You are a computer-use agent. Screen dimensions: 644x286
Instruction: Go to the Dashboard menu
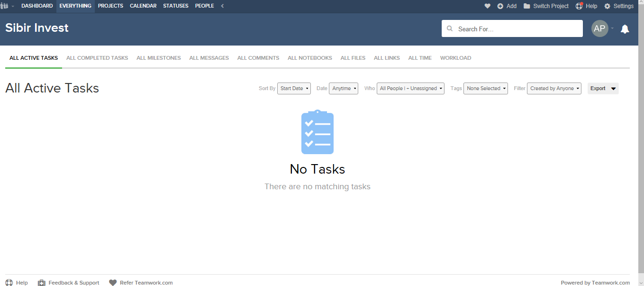pyautogui.click(x=37, y=6)
